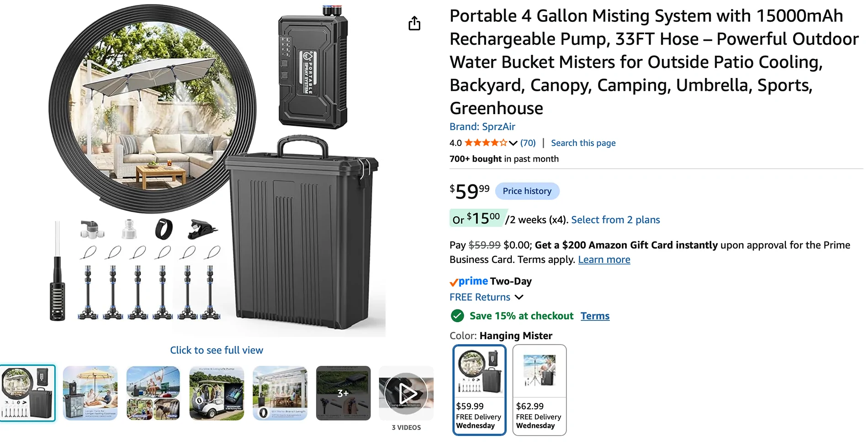
Task: Click Search this page link
Action: click(x=583, y=143)
